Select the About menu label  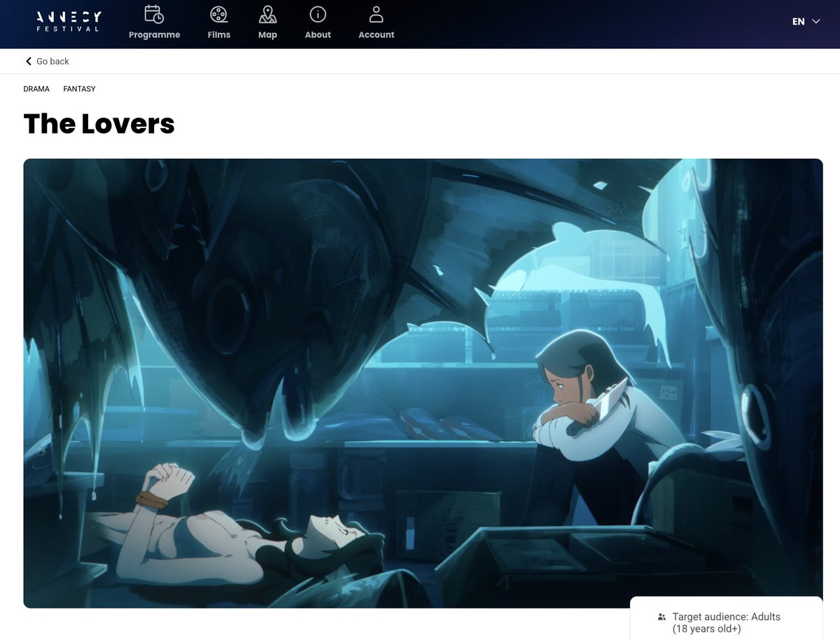point(318,35)
